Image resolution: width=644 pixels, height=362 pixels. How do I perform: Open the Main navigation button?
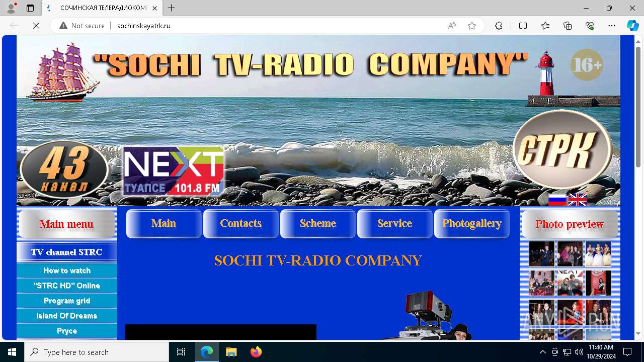[164, 223]
